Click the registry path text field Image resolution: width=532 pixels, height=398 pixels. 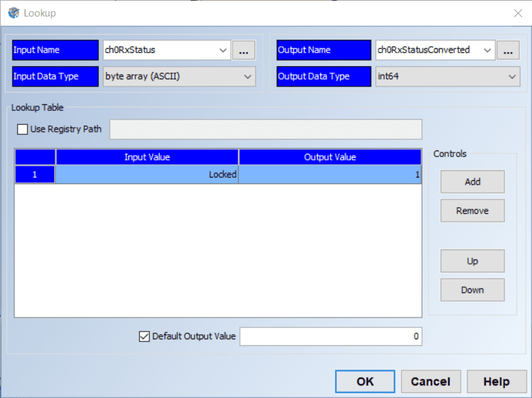(x=266, y=129)
